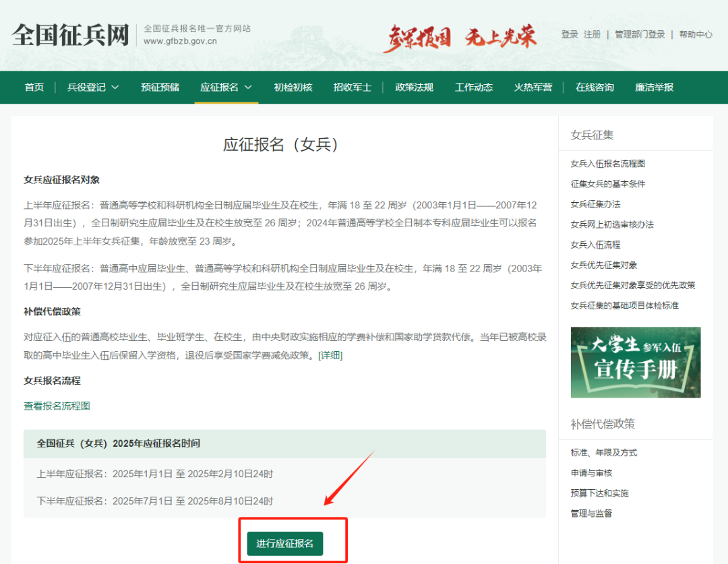This screenshot has height=564, width=728.
Task: 展开兵役登记下拉菜单
Action: pyautogui.click(x=93, y=87)
